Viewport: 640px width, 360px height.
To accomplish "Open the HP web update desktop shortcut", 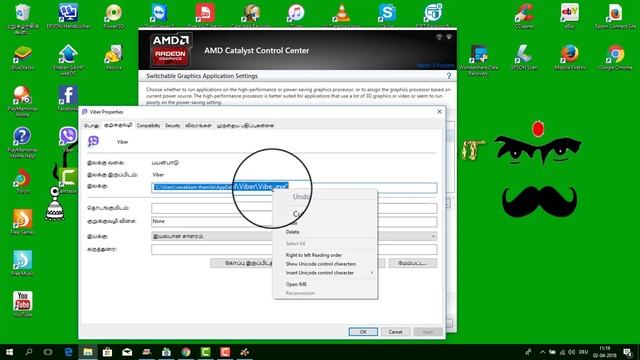I will 68,60.
